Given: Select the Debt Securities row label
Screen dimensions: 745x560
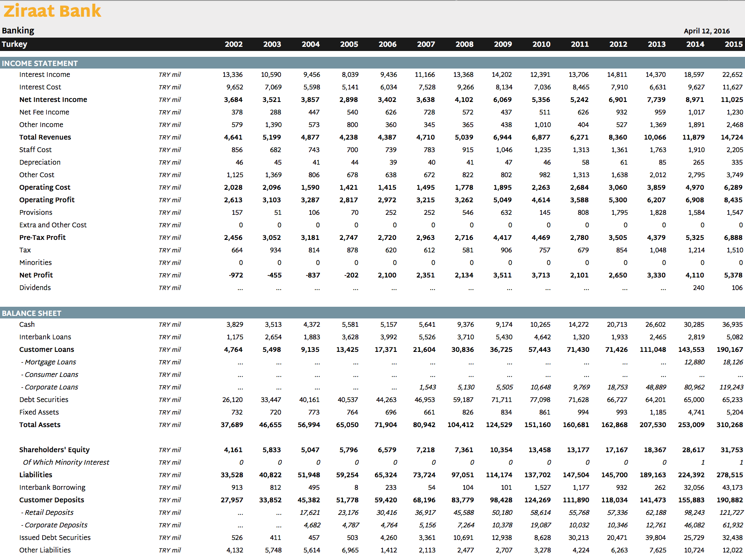Looking at the screenshot, I should [x=44, y=400].
